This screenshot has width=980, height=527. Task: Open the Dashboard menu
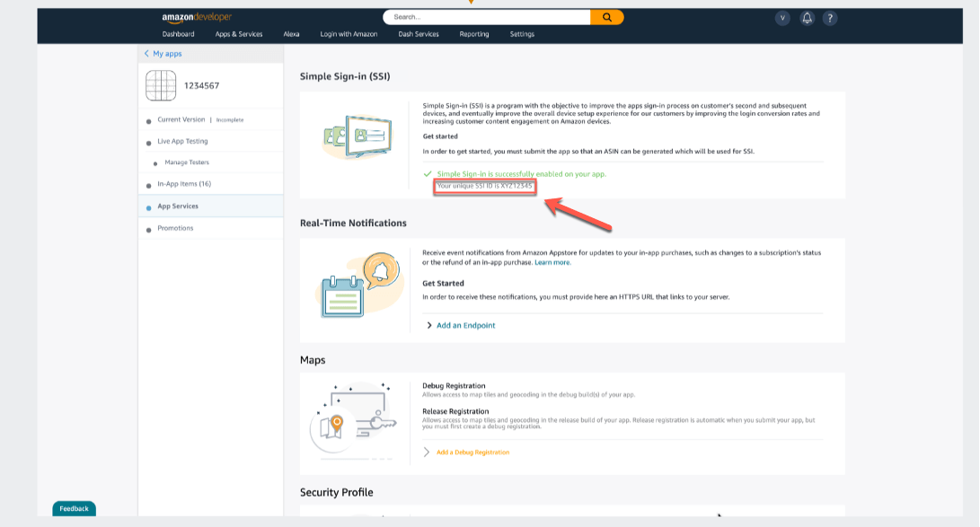point(178,34)
